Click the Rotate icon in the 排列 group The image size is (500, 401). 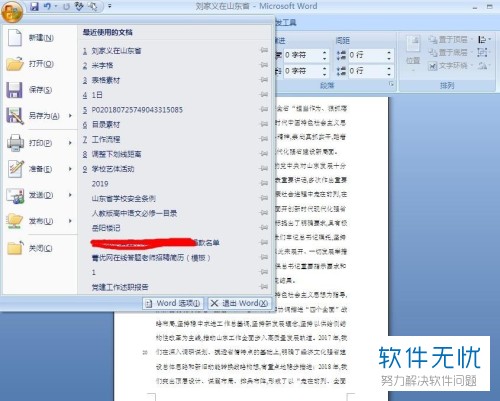pos(483,65)
